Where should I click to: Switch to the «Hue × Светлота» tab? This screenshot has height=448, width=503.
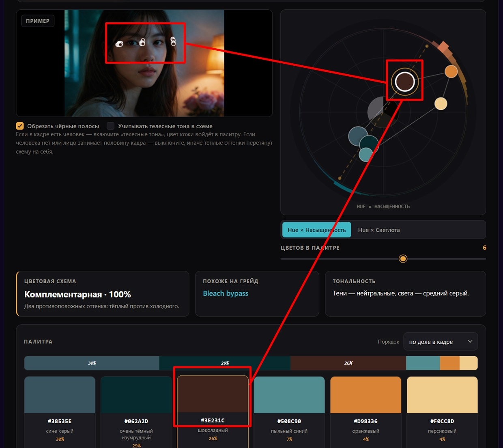pyautogui.click(x=379, y=230)
